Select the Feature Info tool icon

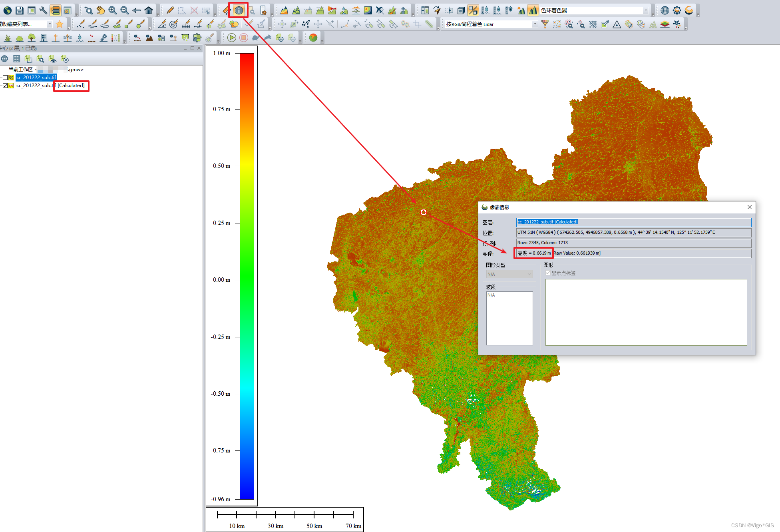(239, 10)
